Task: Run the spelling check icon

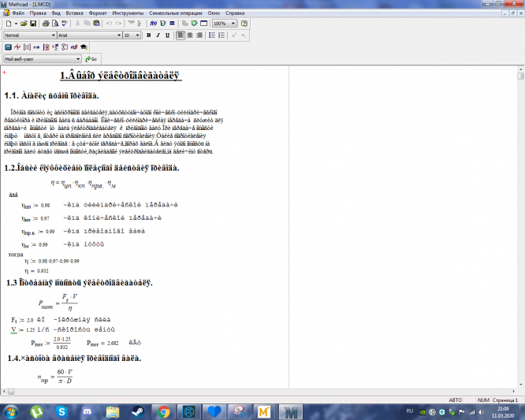Action: (x=65, y=24)
